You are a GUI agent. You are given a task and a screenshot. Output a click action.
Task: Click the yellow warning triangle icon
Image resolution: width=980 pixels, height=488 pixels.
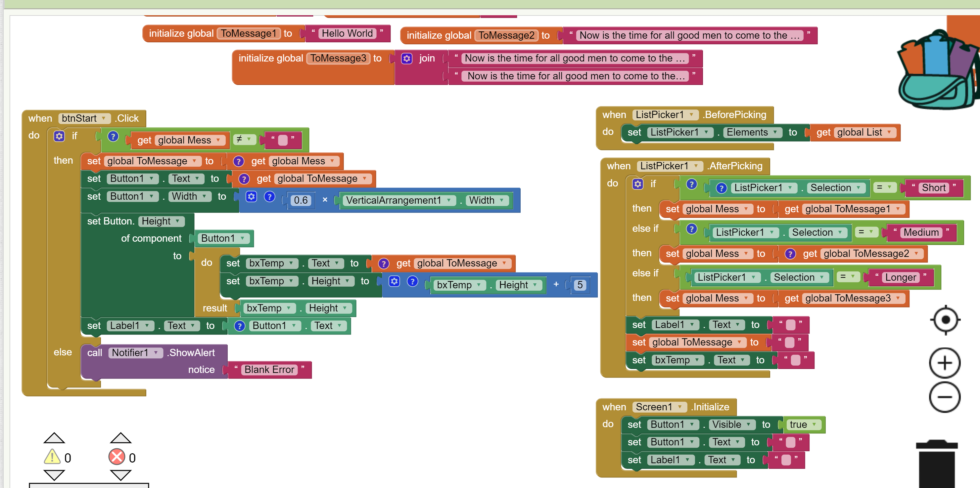pyautogui.click(x=52, y=457)
